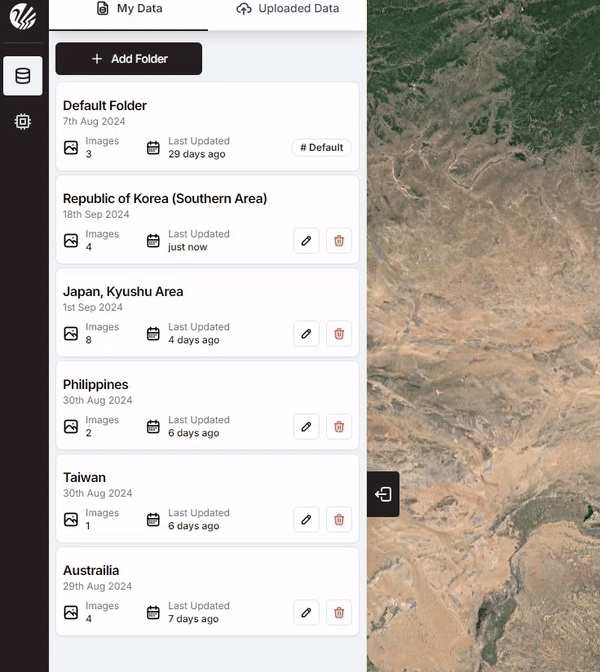Edit the Austrailia folder
The width and height of the screenshot is (600, 672).
(x=306, y=613)
